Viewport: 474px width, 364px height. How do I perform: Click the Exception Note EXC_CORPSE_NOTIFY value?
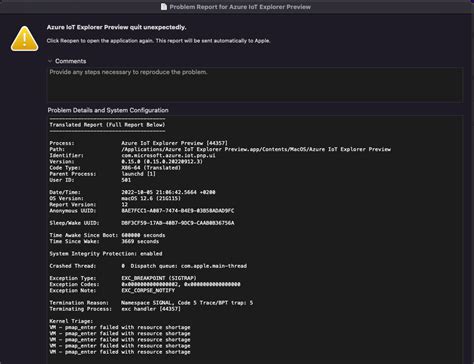(x=148, y=290)
